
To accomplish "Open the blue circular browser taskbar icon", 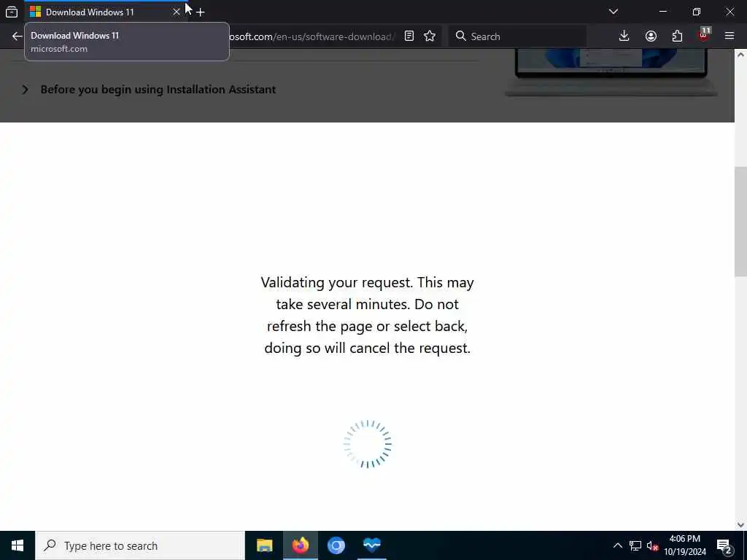I will coord(336,545).
